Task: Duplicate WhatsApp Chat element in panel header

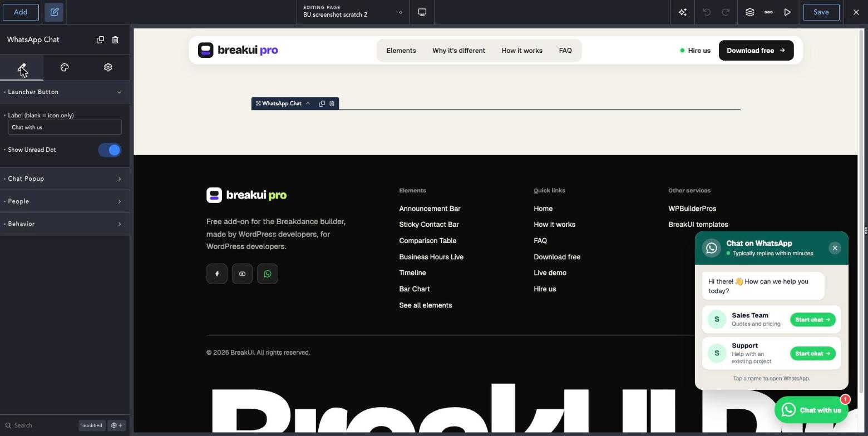Action: pos(100,39)
